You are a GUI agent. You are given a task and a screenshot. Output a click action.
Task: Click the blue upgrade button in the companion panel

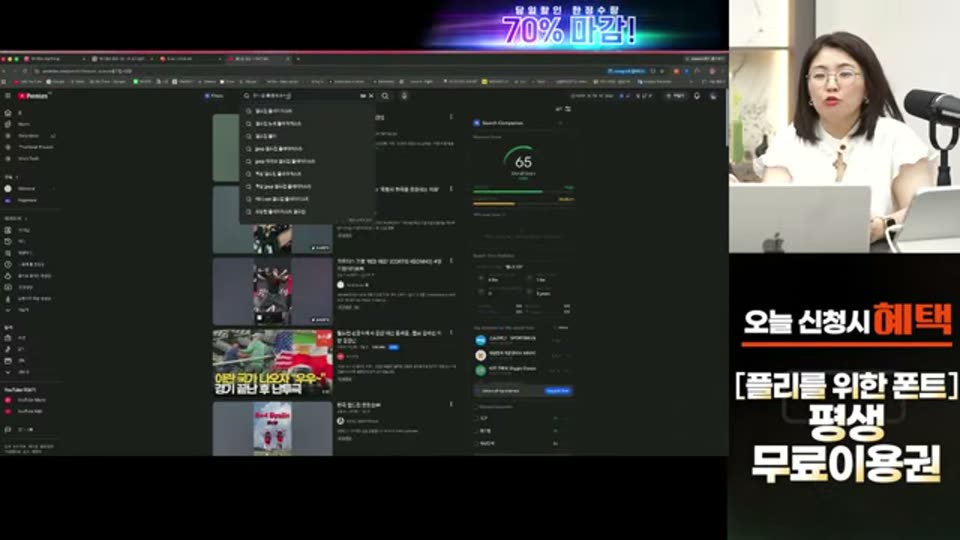557,391
